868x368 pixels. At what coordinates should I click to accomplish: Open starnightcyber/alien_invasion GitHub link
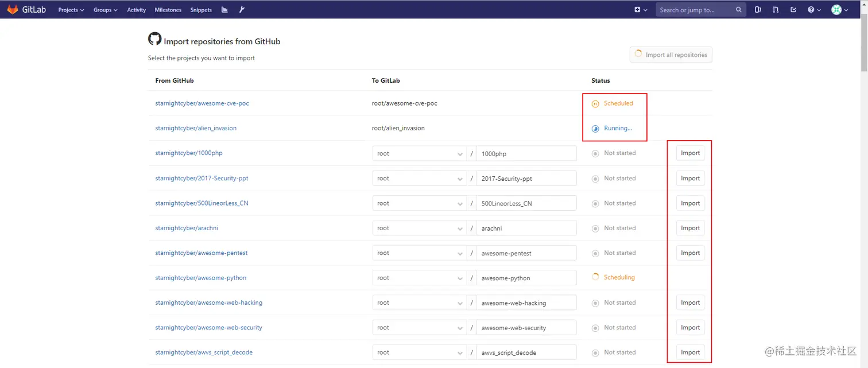click(x=196, y=128)
